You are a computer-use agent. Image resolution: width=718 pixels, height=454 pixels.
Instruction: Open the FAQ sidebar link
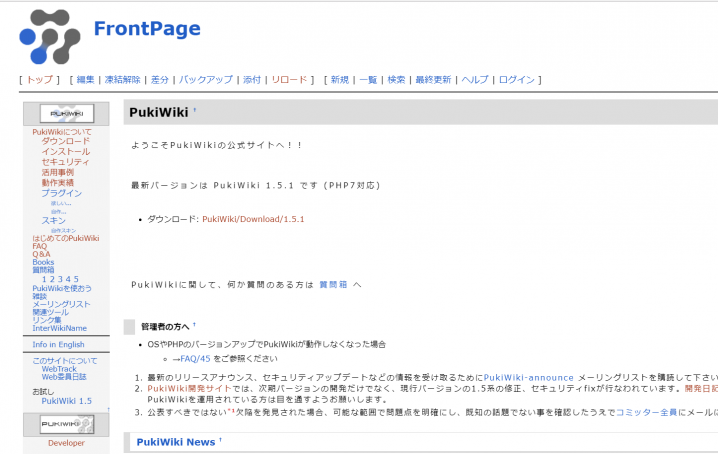pos(39,246)
